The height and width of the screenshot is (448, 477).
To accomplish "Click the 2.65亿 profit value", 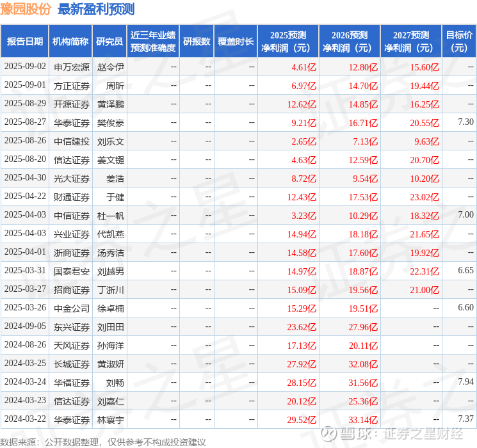I will point(303,141).
